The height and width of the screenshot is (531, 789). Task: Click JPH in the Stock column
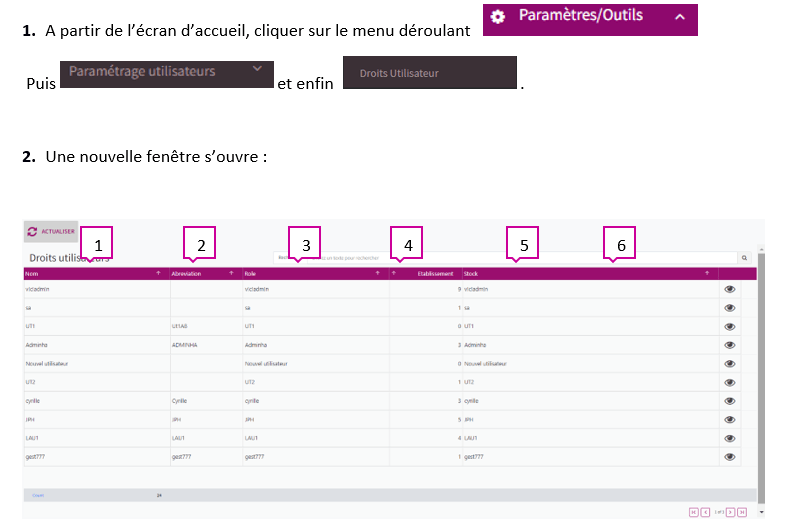tap(468, 420)
